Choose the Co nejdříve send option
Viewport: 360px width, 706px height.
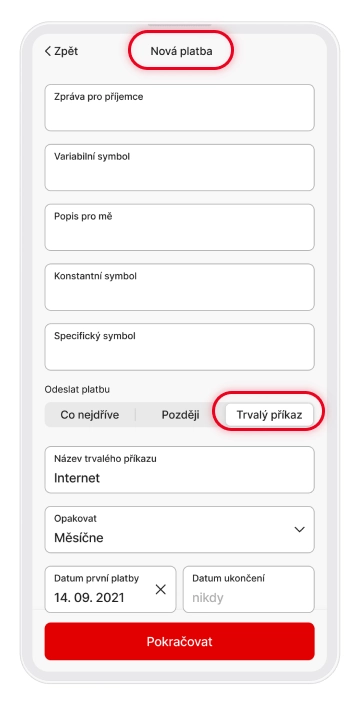(x=90, y=415)
